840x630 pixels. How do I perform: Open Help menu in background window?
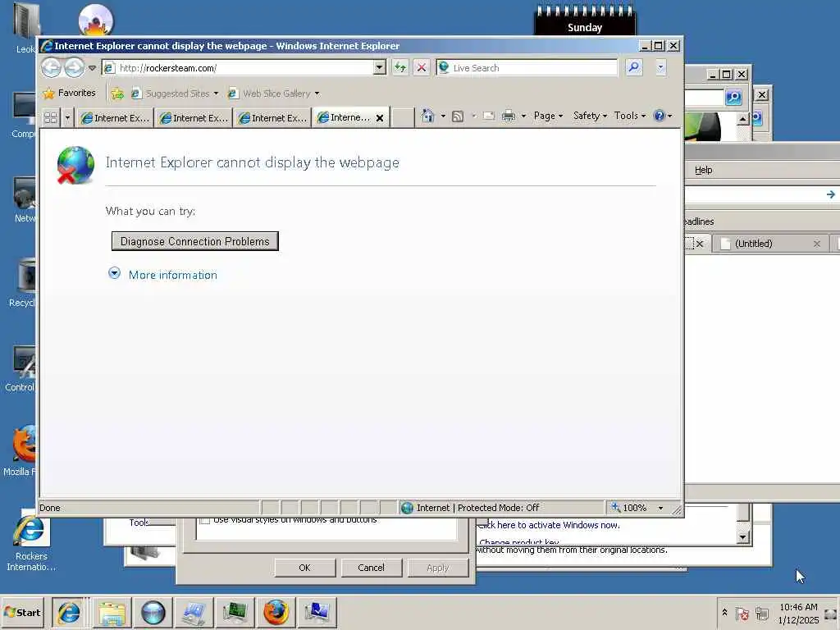[703, 170]
